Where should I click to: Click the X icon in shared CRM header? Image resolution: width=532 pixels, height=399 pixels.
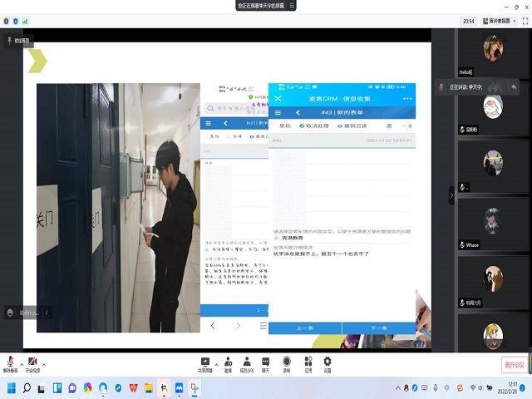(x=278, y=98)
